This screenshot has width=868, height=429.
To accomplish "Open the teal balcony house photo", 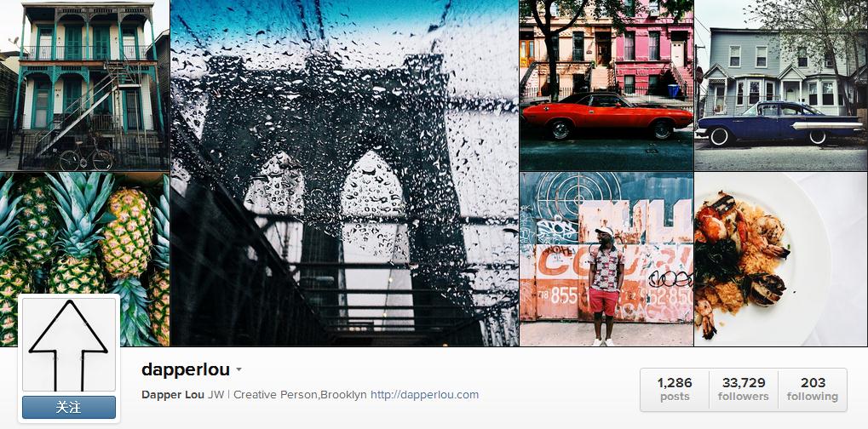I will tap(84, 85).
